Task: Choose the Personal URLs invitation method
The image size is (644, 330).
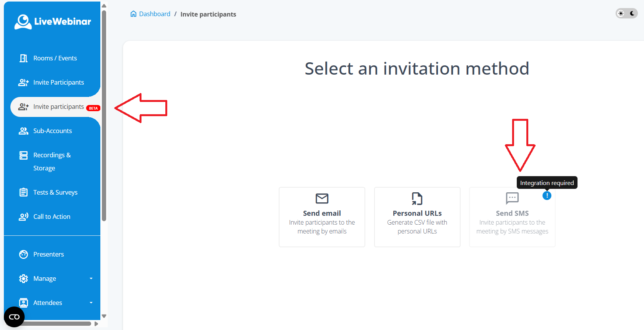Action: (417, 217)
